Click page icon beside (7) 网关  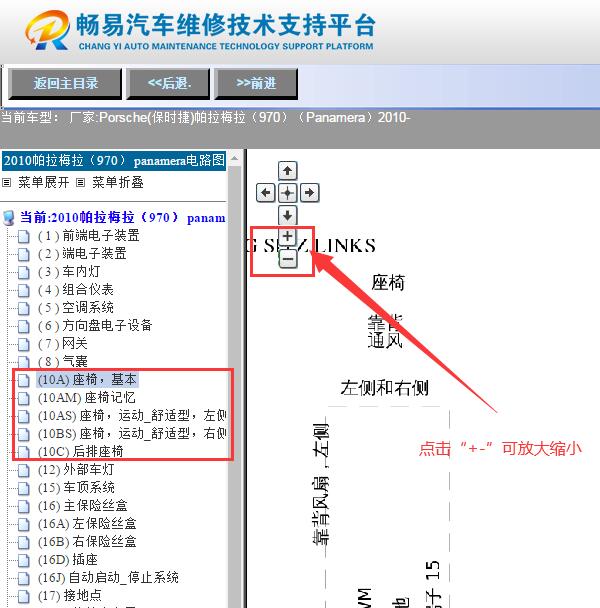24,344
